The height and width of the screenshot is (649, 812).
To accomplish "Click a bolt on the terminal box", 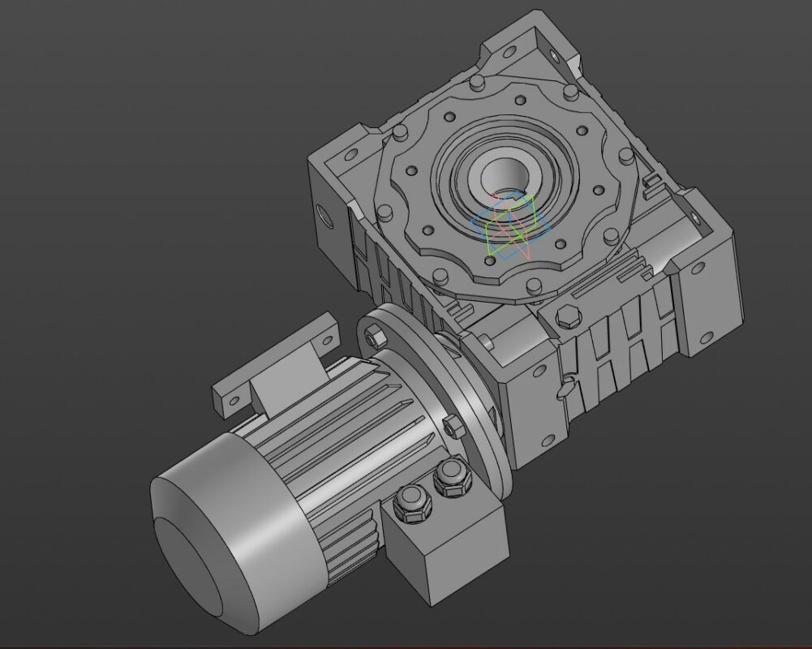I will coord(413,505).
